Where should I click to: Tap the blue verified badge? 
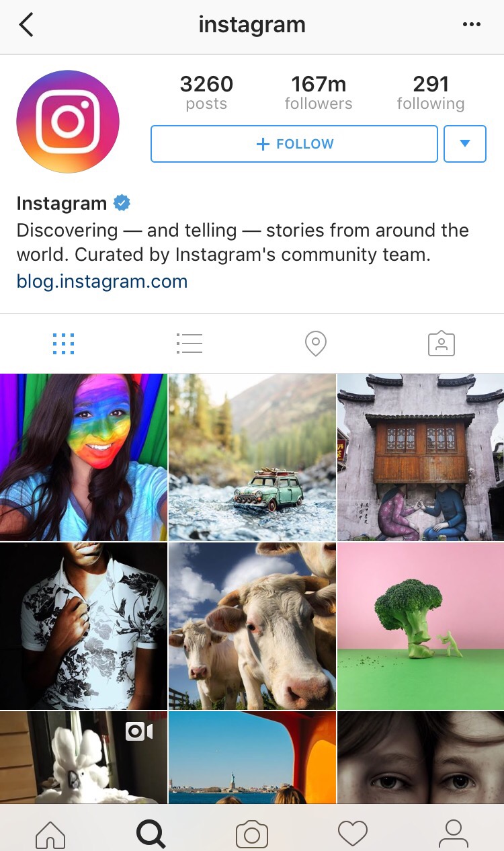click(x=122, y=202)
